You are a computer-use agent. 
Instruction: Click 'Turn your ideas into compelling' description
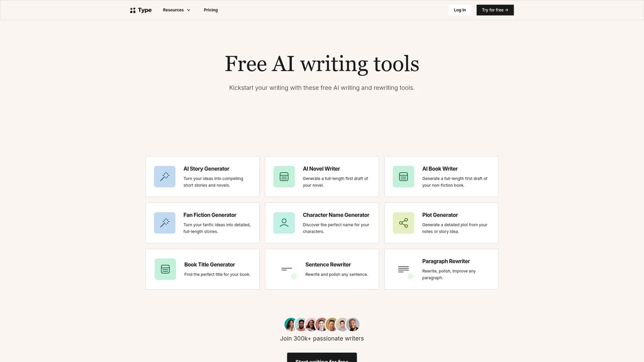[213, 182]
